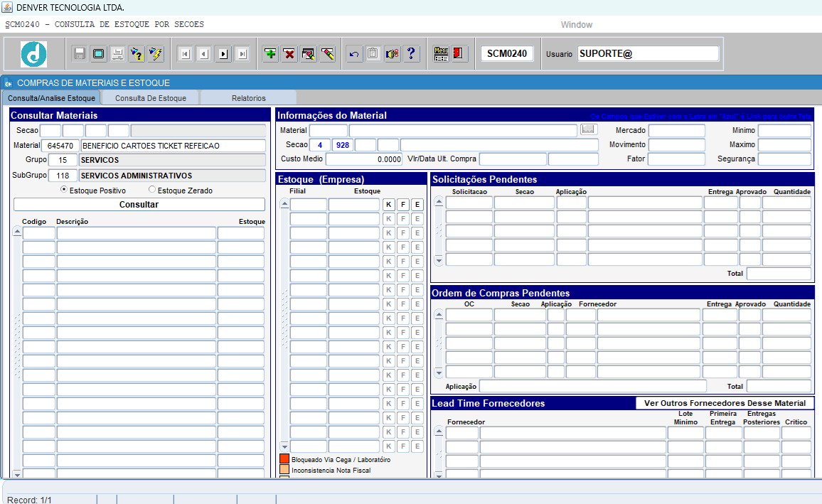822x504 pixels.
Task: Click the Save diskette toolbar icon
Action: 79,53
